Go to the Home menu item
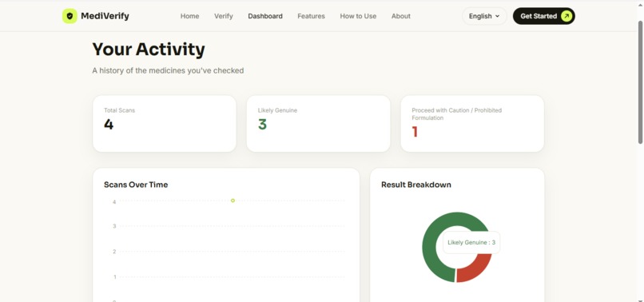Screen dimensions: 644x302 [189, 16]
